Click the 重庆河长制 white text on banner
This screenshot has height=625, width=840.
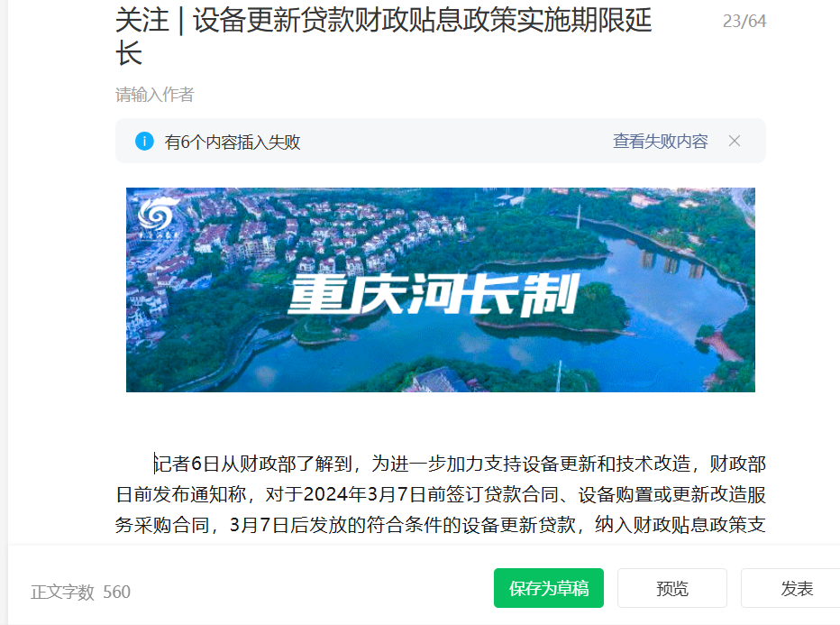pyautogui.click(x=434, y=294)
